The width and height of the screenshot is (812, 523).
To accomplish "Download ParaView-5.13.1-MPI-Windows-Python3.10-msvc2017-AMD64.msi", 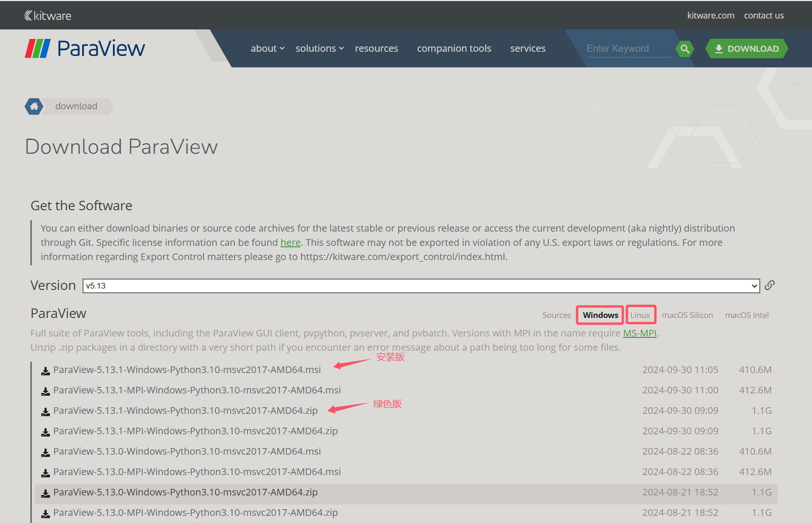I will click(x=197, y=390).
